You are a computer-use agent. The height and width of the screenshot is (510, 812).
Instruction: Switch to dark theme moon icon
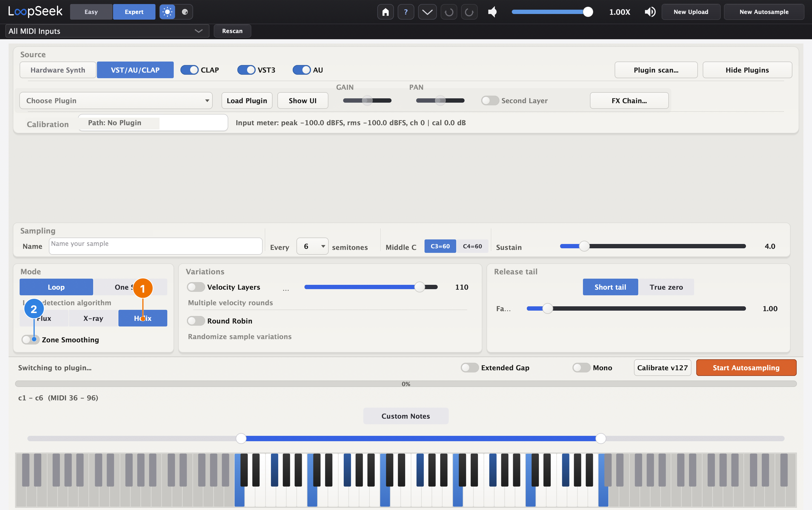click(185, 12)
